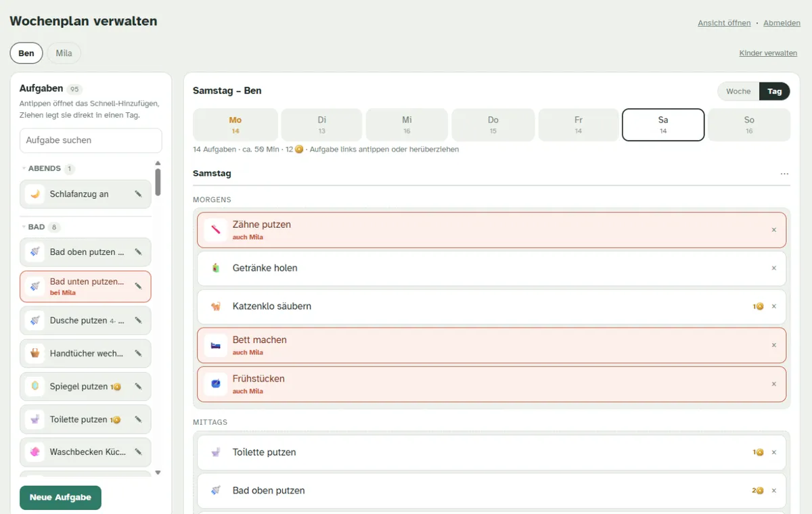Screen dimensions: 812x514
Task: Click the pencil icon for Bad oben putzen
Action: click(138, 252)
